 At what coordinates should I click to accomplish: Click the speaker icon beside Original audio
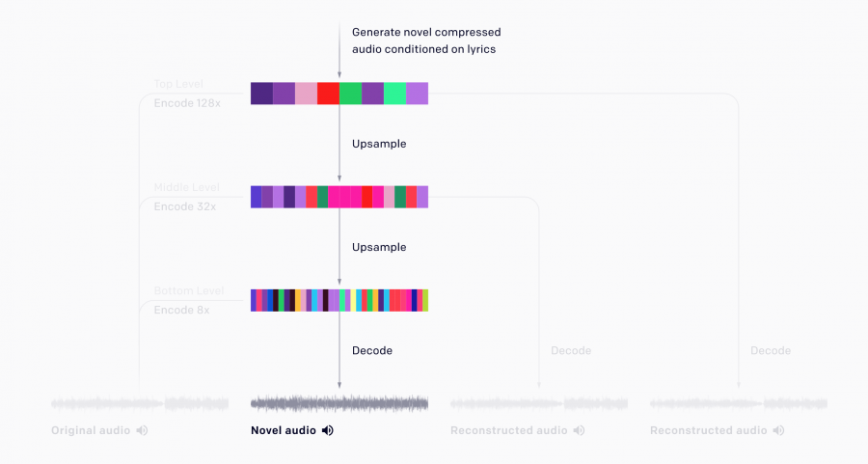coord(142,430)
